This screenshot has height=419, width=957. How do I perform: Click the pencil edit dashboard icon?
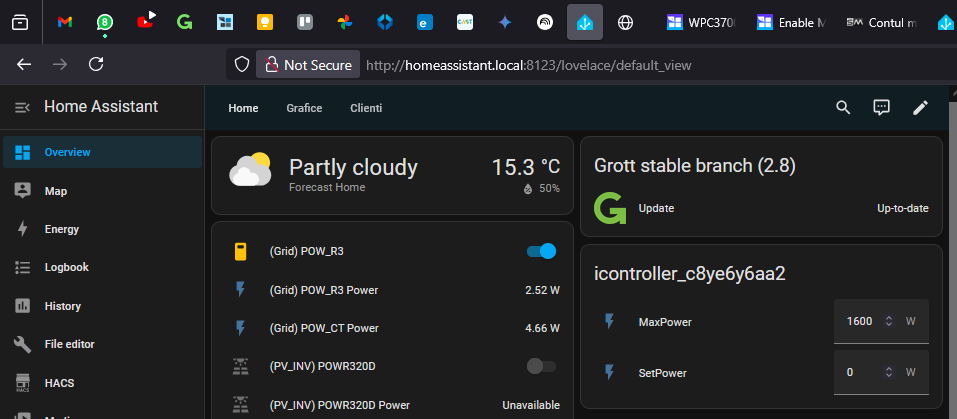click(x=920, y=108)
